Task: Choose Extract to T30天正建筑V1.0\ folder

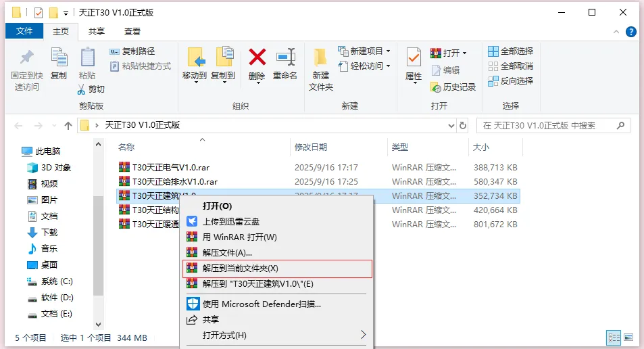Action: pyautogui.click(x=277, y=284)
